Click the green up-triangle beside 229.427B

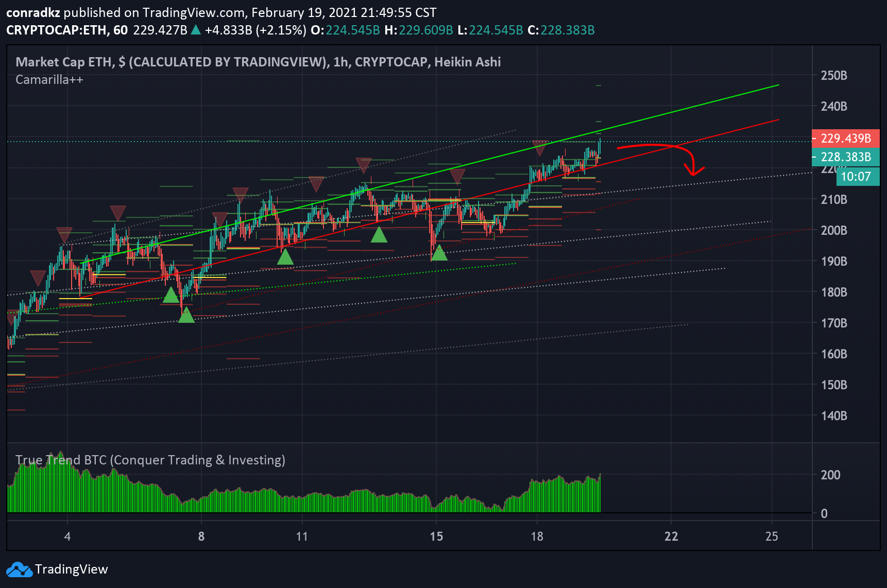(196, 30)
